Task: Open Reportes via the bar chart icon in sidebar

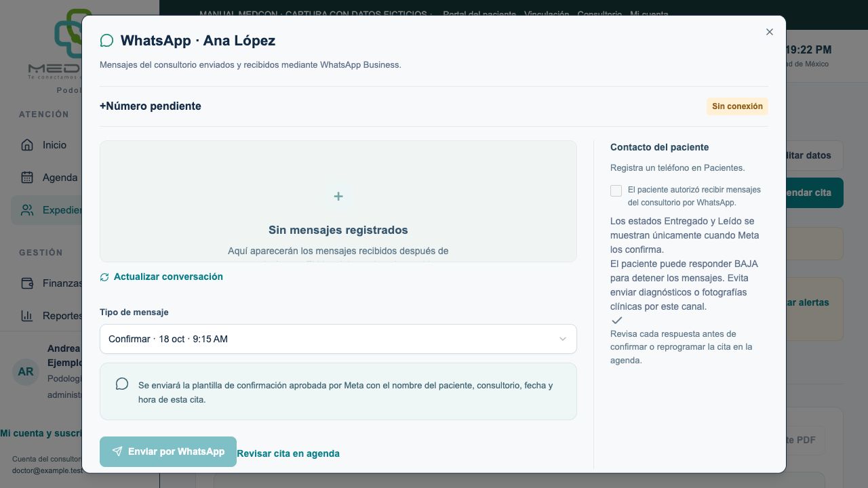Action: (27, 316)
